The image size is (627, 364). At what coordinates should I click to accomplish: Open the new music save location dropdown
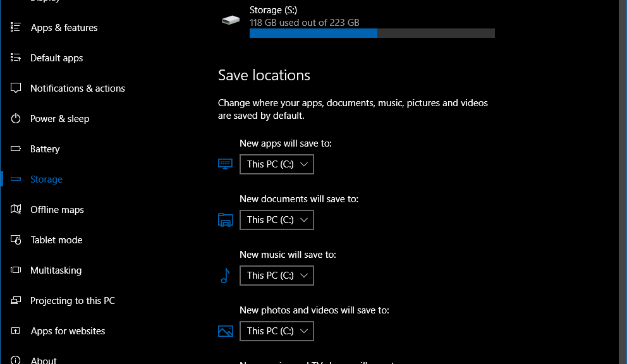[x=276, y=275]
